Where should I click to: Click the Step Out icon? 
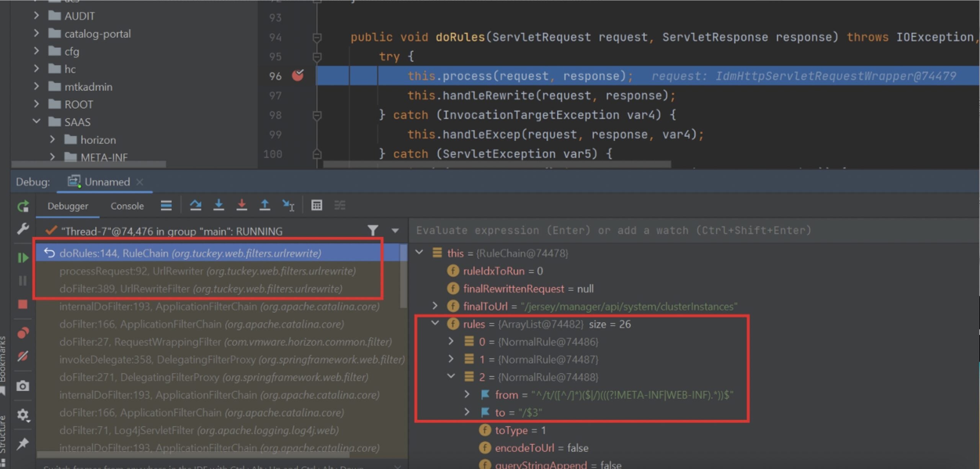(x=265, y=205)
